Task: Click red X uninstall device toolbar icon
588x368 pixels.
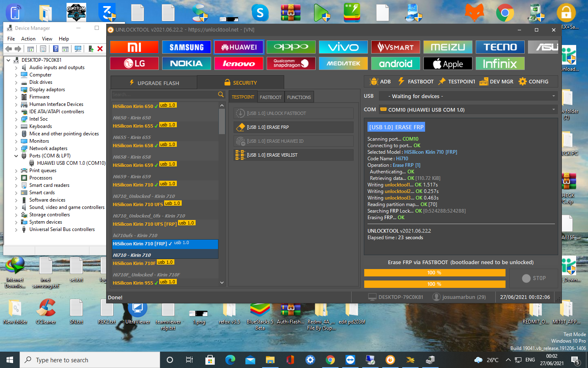Action: tap(100, 49)
